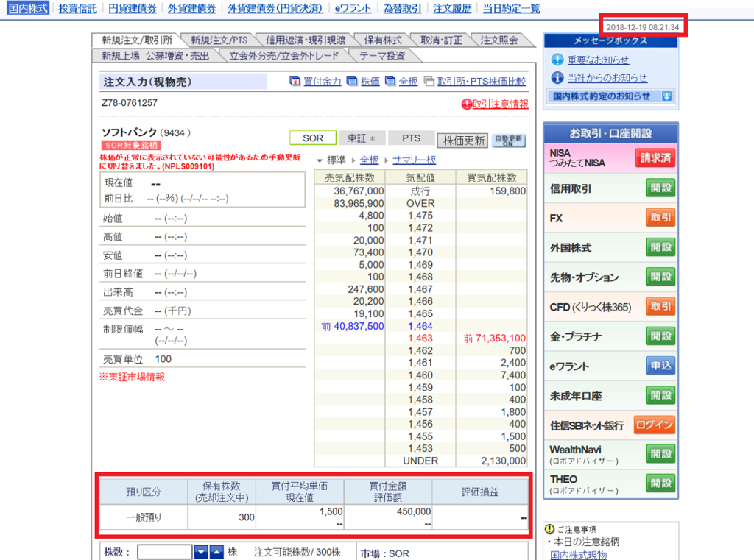The image size is (754, 560).
Task: Click FX 取引 button
Action: pyautogui.click(x=660, y=218)
